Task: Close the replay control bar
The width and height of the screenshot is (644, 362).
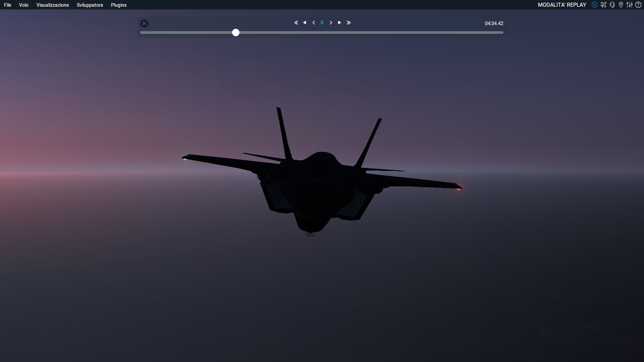Action: pyautogui.click(x=144, y=23)
